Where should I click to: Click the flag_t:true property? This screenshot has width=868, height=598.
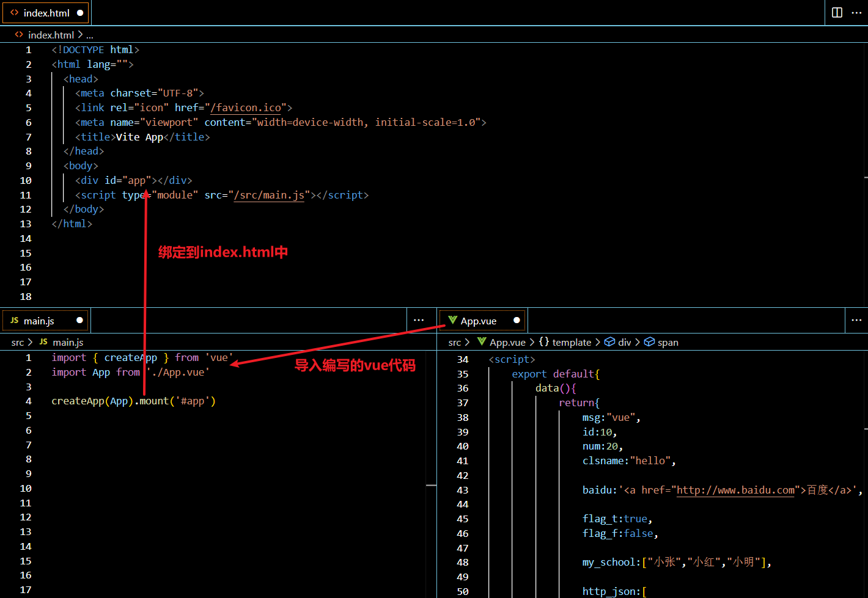pos(617,519)
